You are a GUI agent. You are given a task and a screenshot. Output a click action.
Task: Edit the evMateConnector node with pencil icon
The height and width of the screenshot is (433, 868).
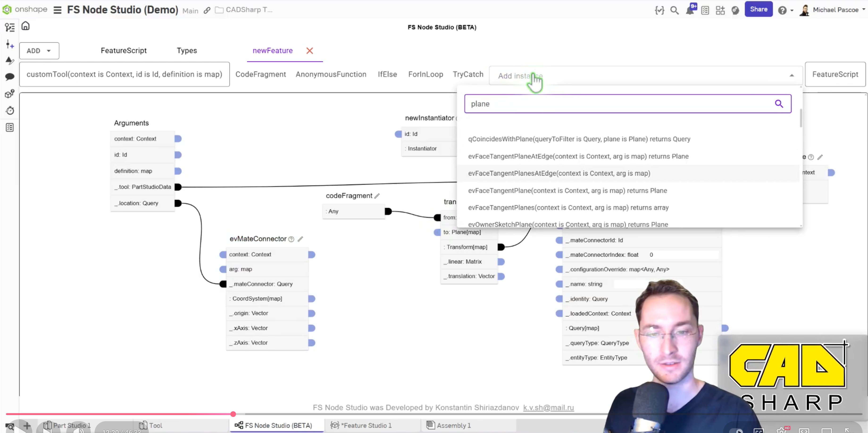tap(300, 239)
